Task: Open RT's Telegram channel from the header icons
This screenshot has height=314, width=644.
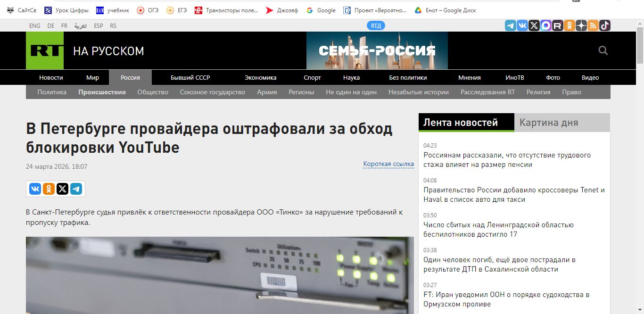Action: (511, 26)
